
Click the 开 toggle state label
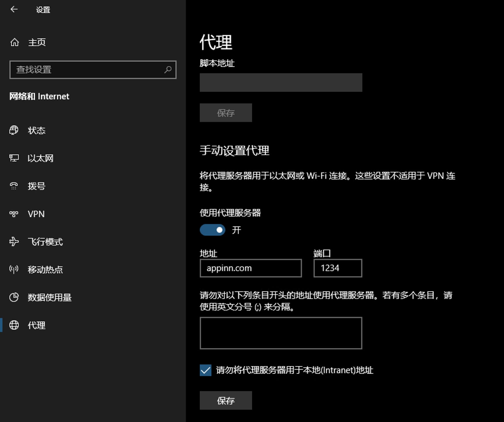coord(237,230)
